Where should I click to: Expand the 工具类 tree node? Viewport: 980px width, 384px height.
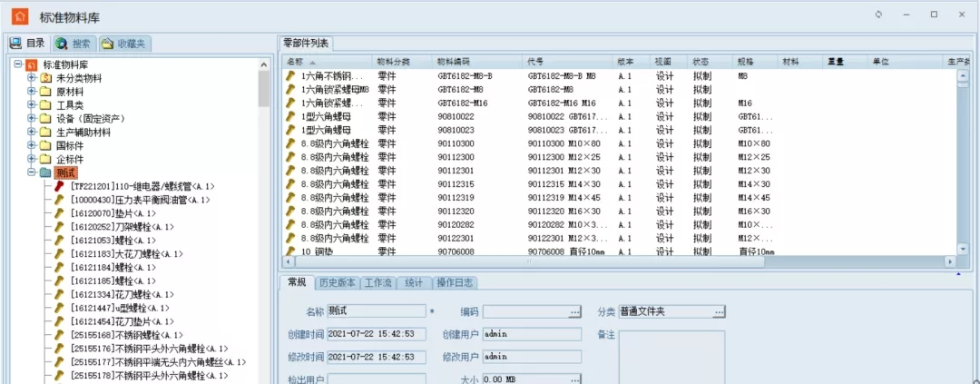[x=32, y=105]
